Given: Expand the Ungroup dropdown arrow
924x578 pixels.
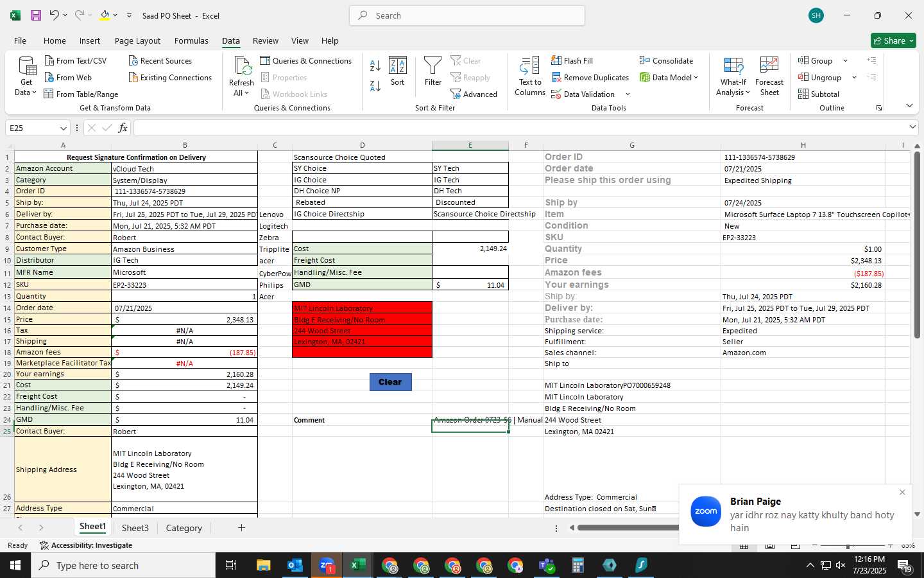Looking at the screenshot, I should pyautogui.click(x=854, y=77).
